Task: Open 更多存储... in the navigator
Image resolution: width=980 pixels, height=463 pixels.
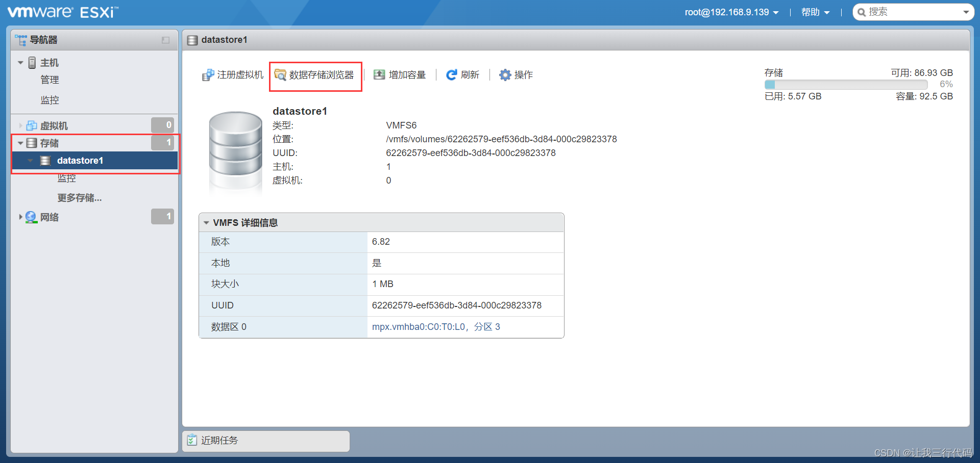Action: click(x=80, y=198)
